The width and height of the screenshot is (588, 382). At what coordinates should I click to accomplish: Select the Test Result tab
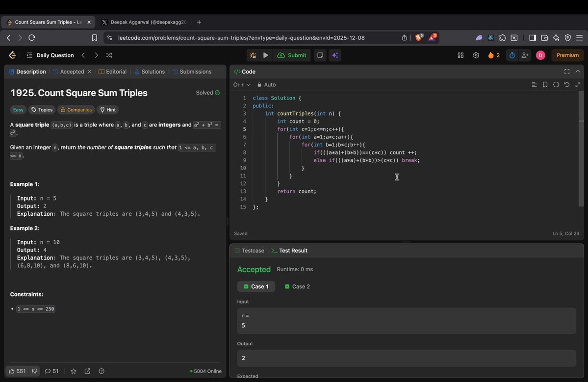(289, 251)
